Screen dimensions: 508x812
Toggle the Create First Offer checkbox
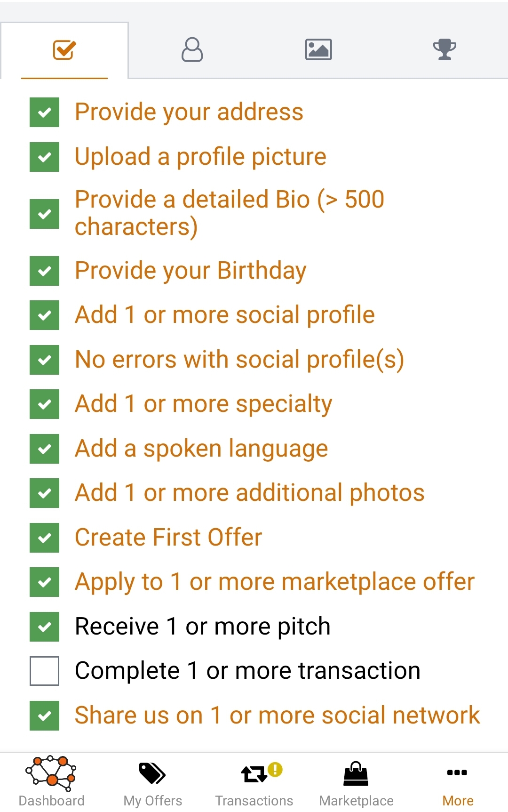(x=44, y=538)
